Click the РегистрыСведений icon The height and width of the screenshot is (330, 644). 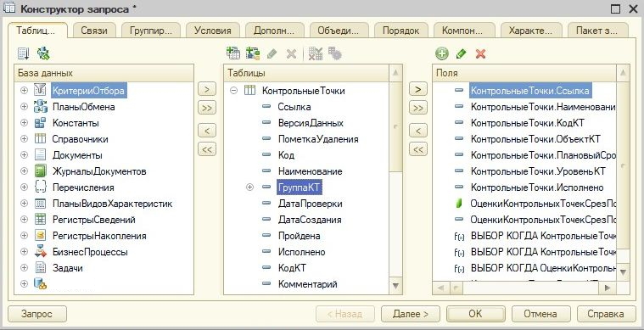[40, 219]
